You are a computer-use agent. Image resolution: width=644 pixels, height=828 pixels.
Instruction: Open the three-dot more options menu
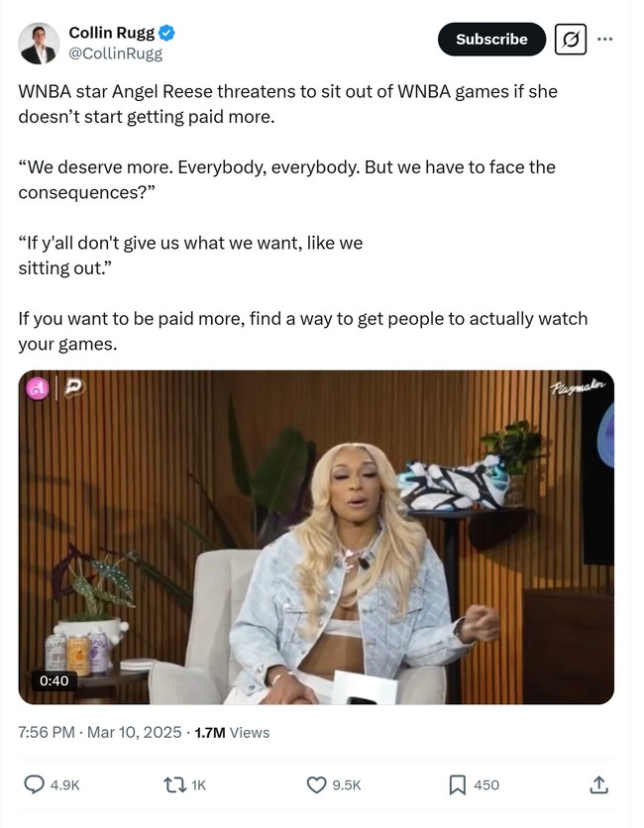(605, 39)
